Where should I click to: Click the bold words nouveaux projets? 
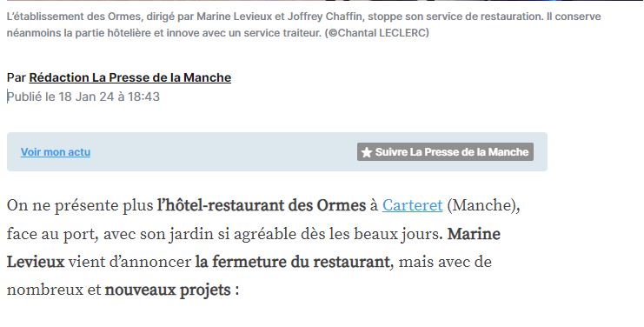coord(168,290)
